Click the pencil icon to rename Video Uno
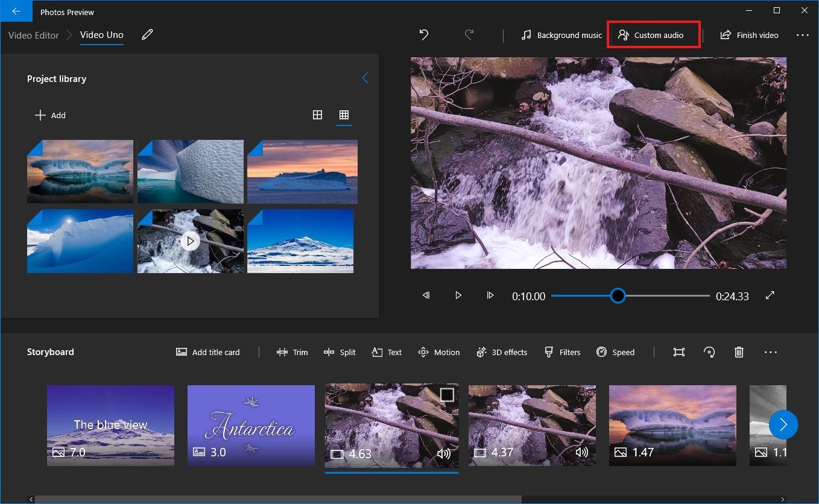 point(147,35)
